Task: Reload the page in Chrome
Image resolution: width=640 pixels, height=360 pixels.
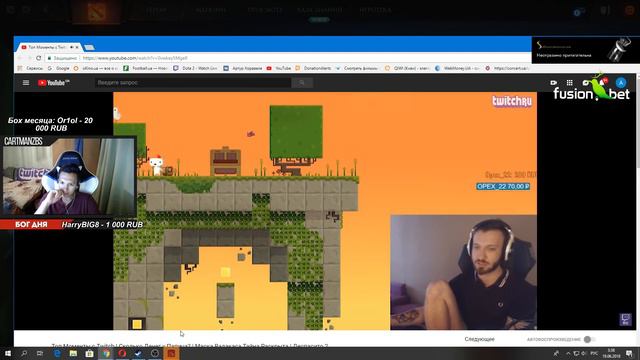Action: click(38, 58)
